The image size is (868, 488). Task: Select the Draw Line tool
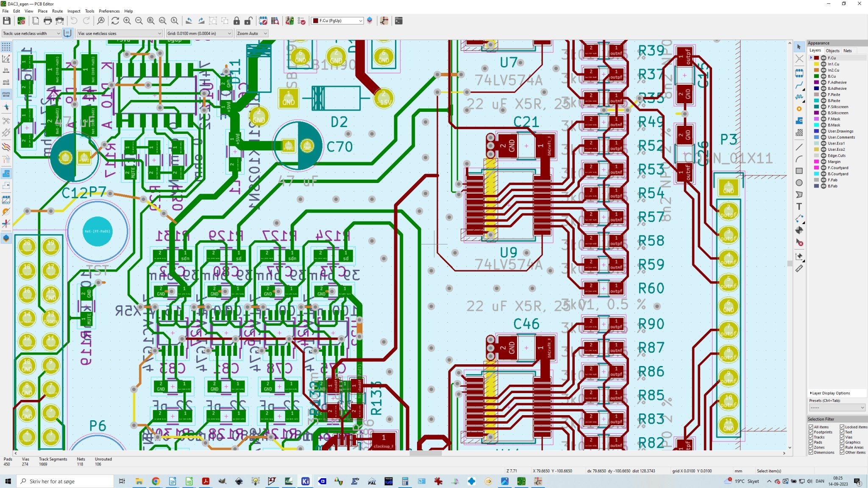799,147
